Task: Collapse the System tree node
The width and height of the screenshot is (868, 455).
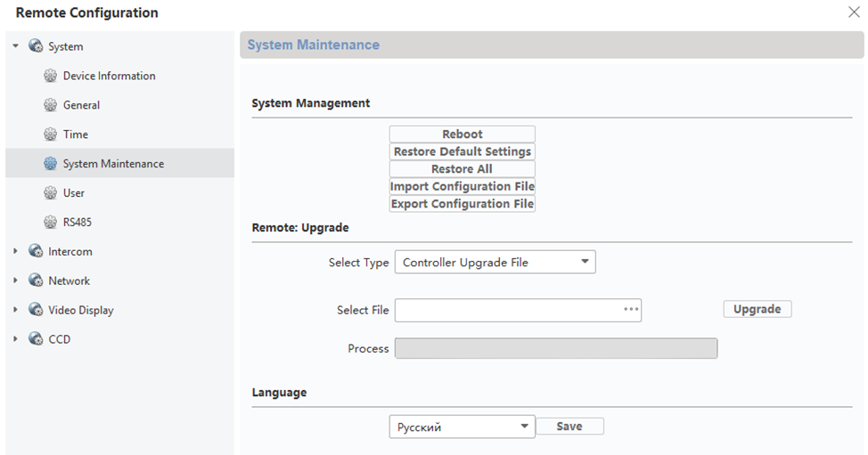Action: pyautogui.click(x=15, y=46)
